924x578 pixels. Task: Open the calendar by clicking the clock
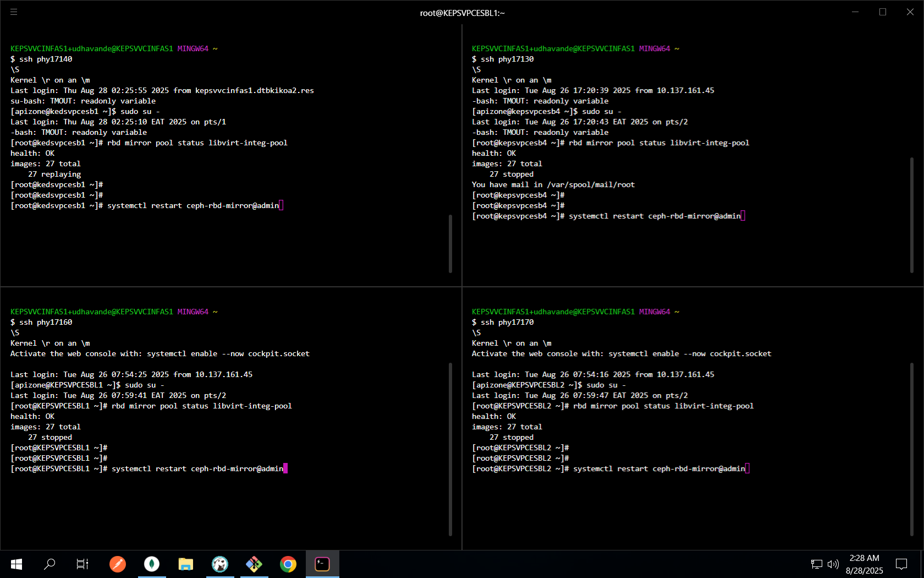coord(864,564)
